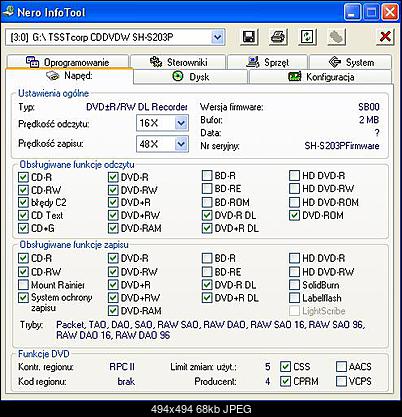Click the write modes text starting with Packet
The height and width of the screenshot is (417, 402).
coord(210,330)
